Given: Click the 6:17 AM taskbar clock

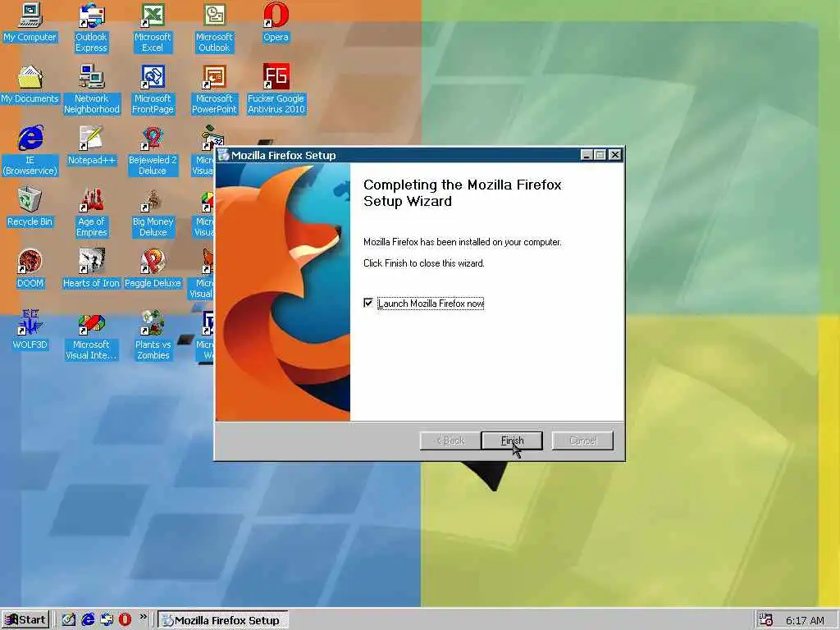Looking at the screenshot, I should [805, 620].
